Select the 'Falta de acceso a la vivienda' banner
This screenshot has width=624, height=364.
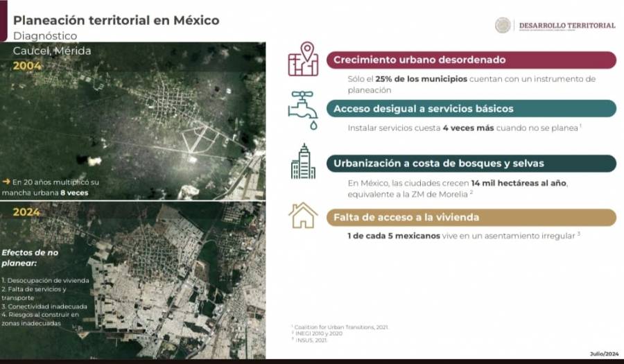(x=471, y=218)
